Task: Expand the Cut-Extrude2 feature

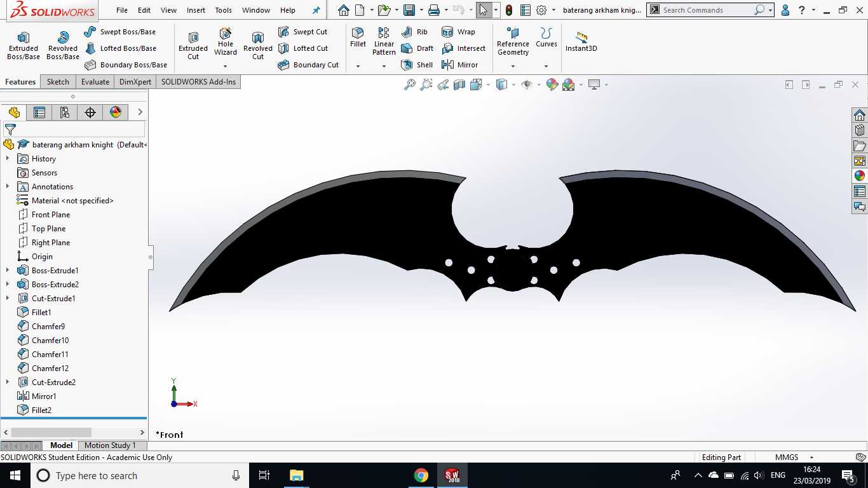Action: pos(8,383)
